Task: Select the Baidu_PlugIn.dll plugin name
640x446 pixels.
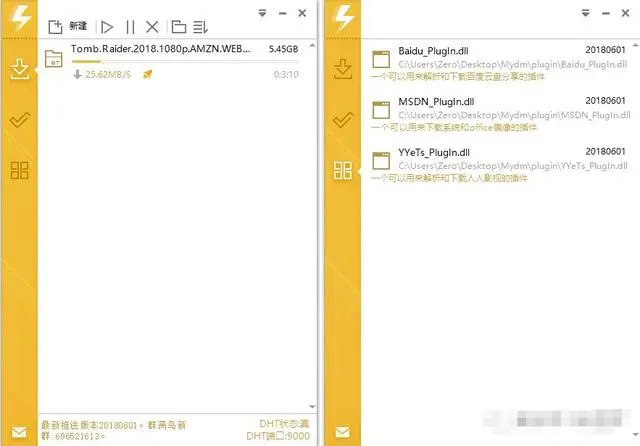Action: (433, 51)
